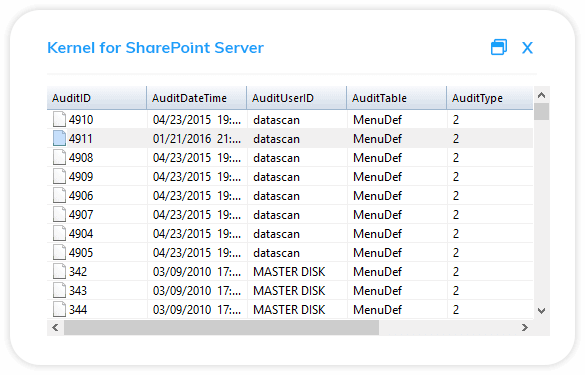585x375 pixels.
Task: Click MASTER DISK cell in row 344
Action: pyautogui.click(x=297, y=310)
